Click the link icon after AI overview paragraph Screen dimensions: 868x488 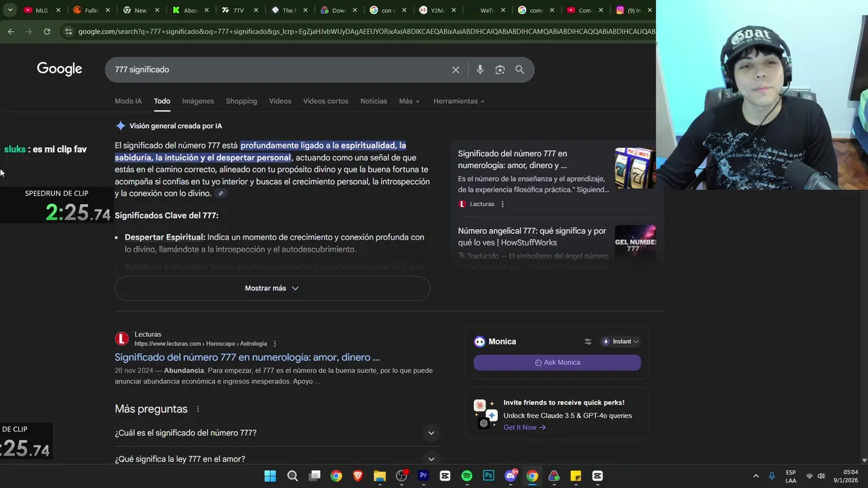click(220, 194)
